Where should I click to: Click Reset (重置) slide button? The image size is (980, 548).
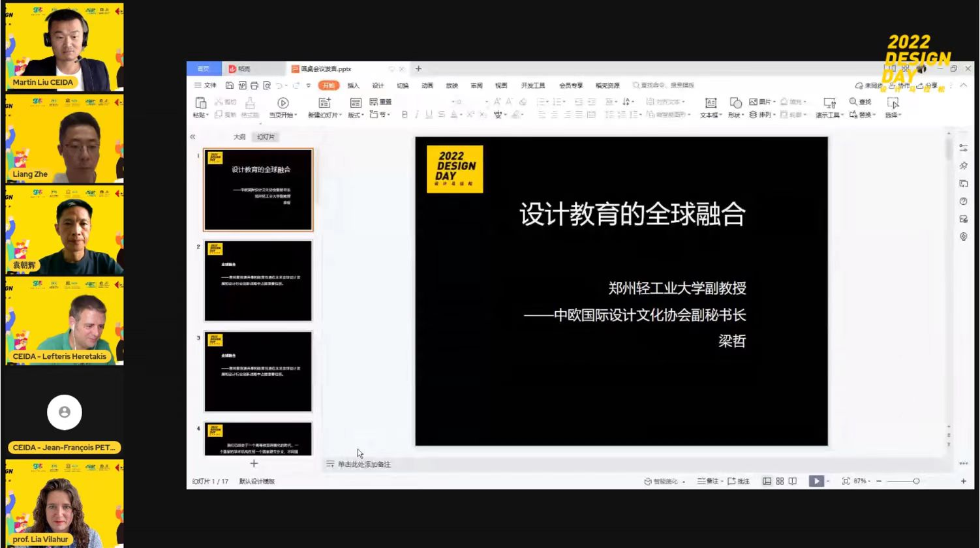click(381, 102)
